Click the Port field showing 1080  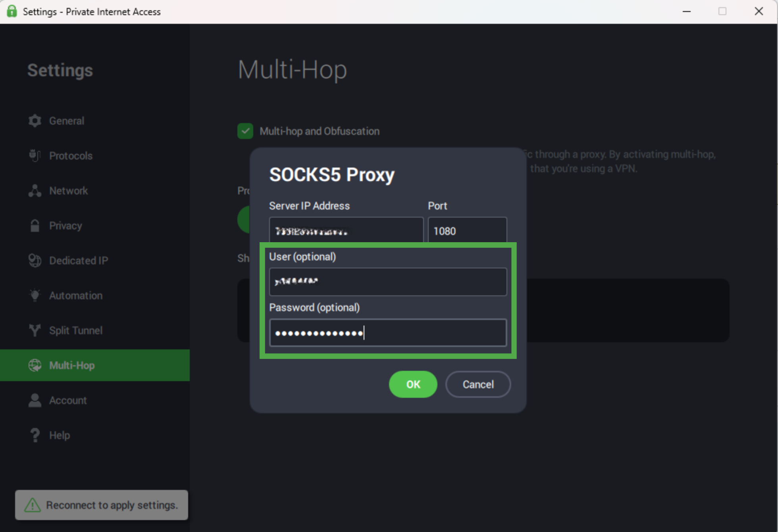coord(467,230)
